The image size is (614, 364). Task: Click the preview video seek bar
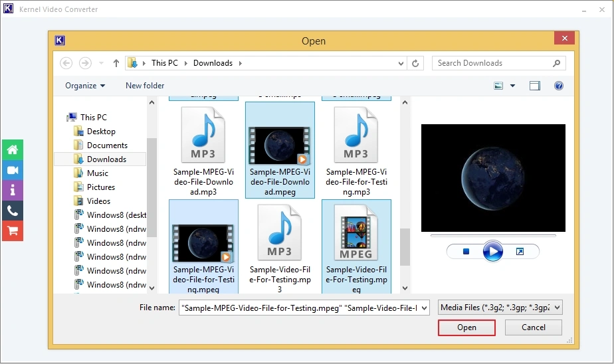pyautogui.click(x=493, y=236)
